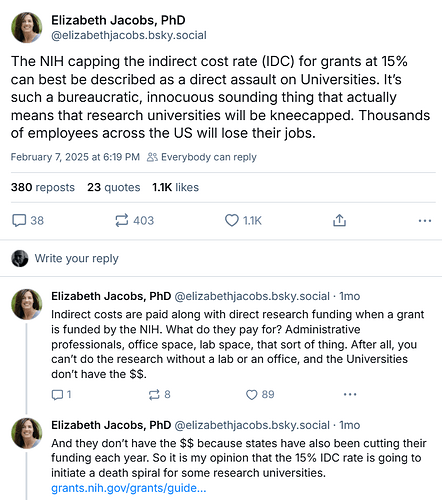Open the @elizabethjacobs.bsky.social handle under the author name
The height and width of the screenshot is (500, 442).
tap(129, 35)
